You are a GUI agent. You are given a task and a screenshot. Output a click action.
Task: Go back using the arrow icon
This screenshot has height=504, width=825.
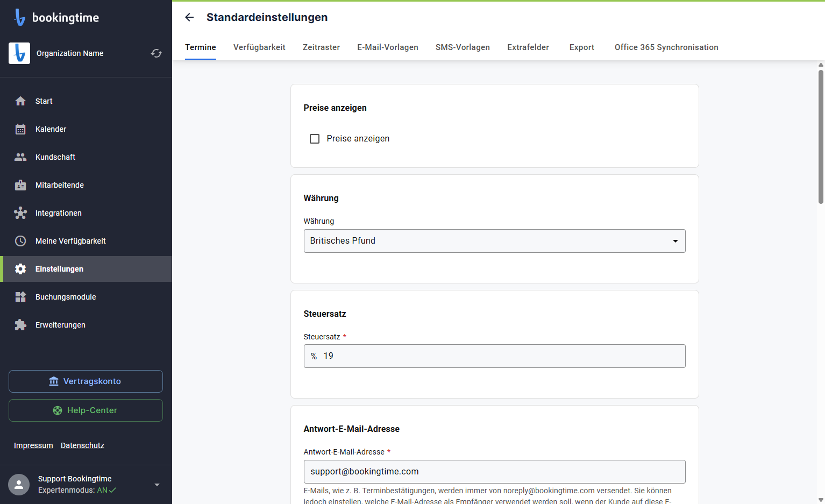pos(189,17)
